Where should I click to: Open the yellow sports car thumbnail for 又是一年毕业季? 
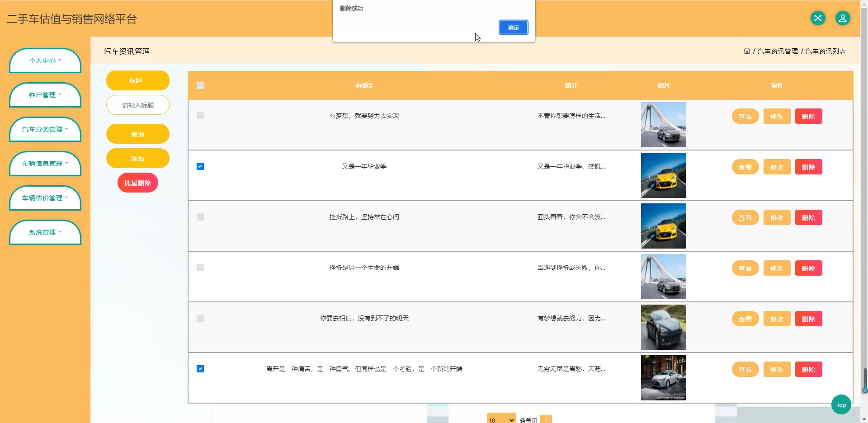(x=663, y=175)
